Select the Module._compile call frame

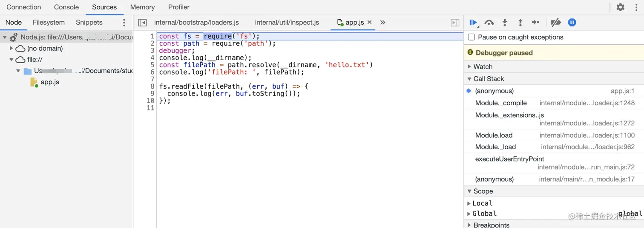coord(554,103)
